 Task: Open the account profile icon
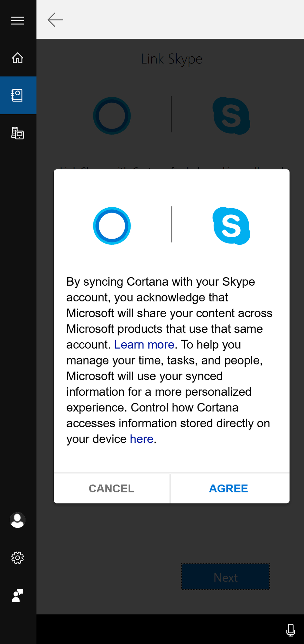(x=18, y=520)
